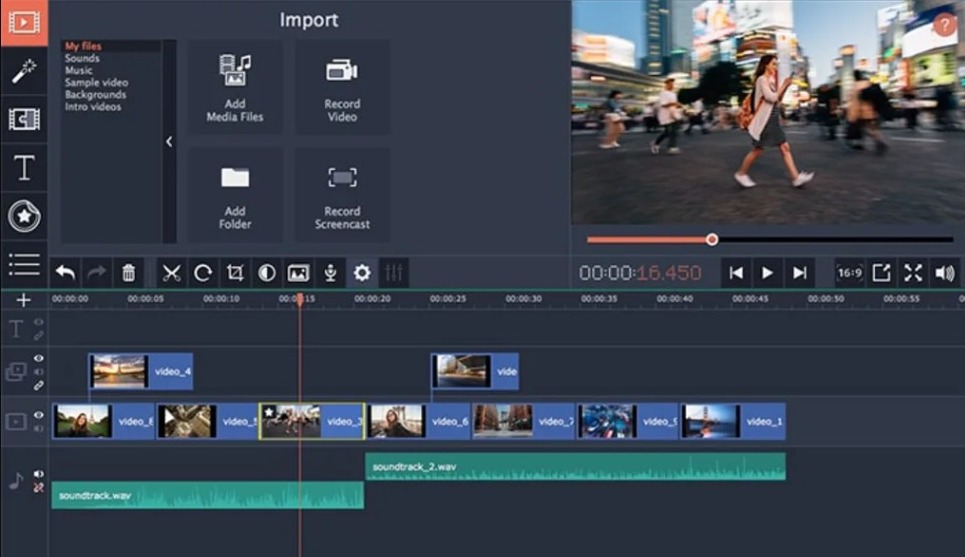Select the scissors split tool

click(171, 272)
